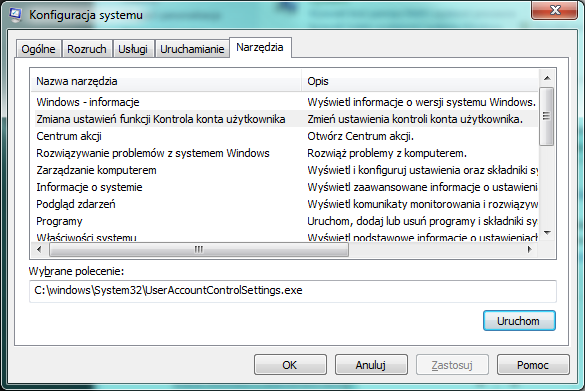The height and width of the screenshot is (391, 585).
Task: Click the Konfiguracja systemu title bar icon
Action: coord(16,15)
